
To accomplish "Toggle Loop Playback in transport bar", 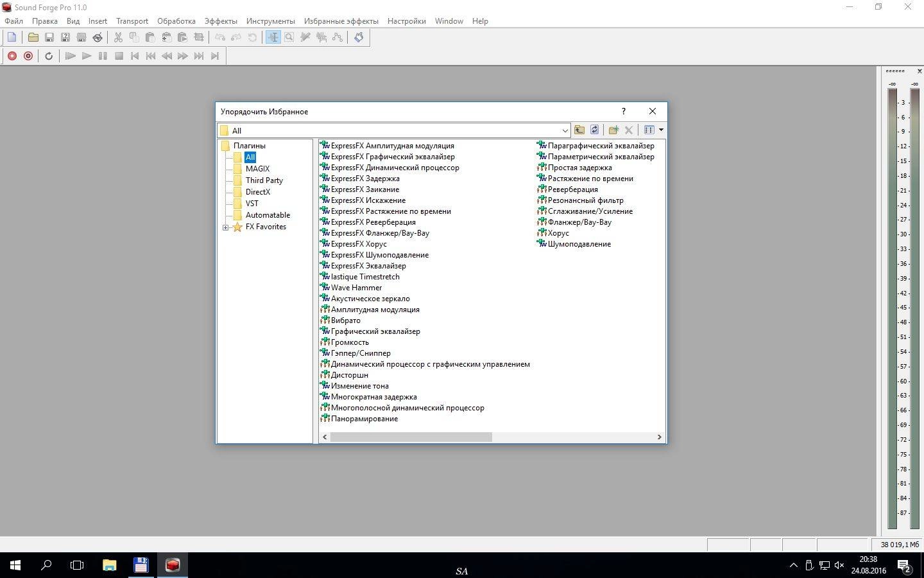I will (x=49, y=56).
